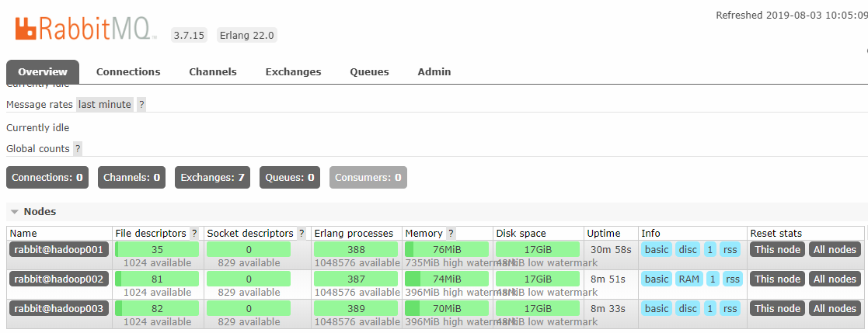Reset stats for All nodes on hadoop001
Screen dimensions: 868x333
[x=835, y=249]
